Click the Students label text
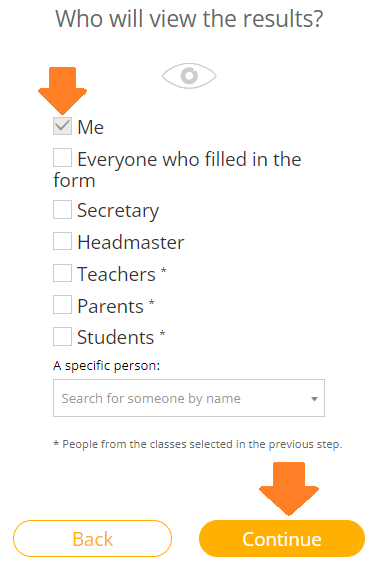The width and height of the screenshot is (383, 576). click(x=115, y=337)
